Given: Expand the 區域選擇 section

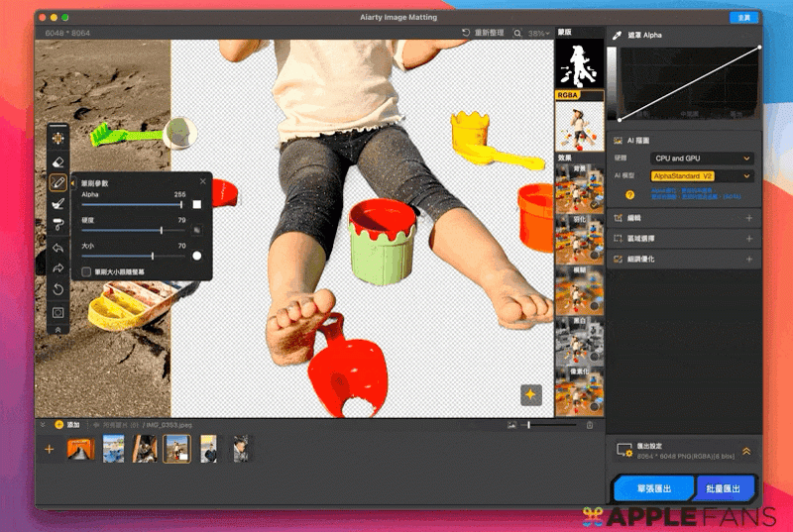Looking at the screenshot, I should 686,239.
